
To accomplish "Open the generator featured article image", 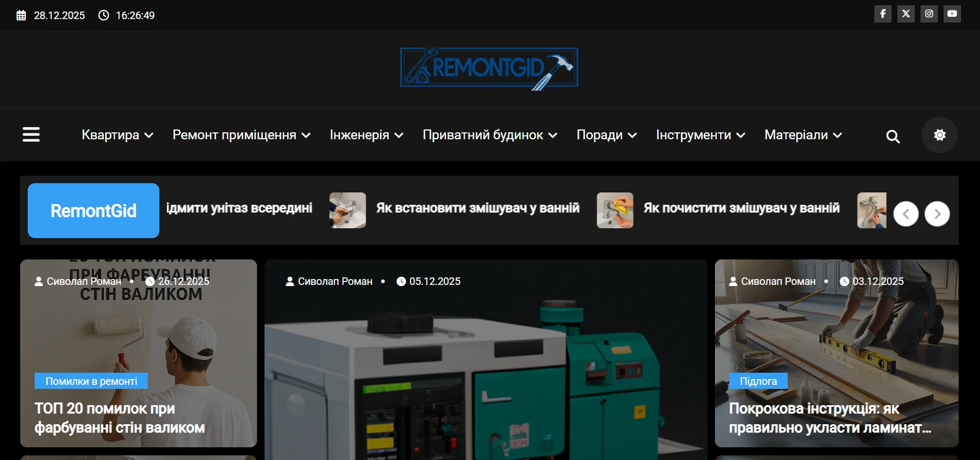I will 485,376.
